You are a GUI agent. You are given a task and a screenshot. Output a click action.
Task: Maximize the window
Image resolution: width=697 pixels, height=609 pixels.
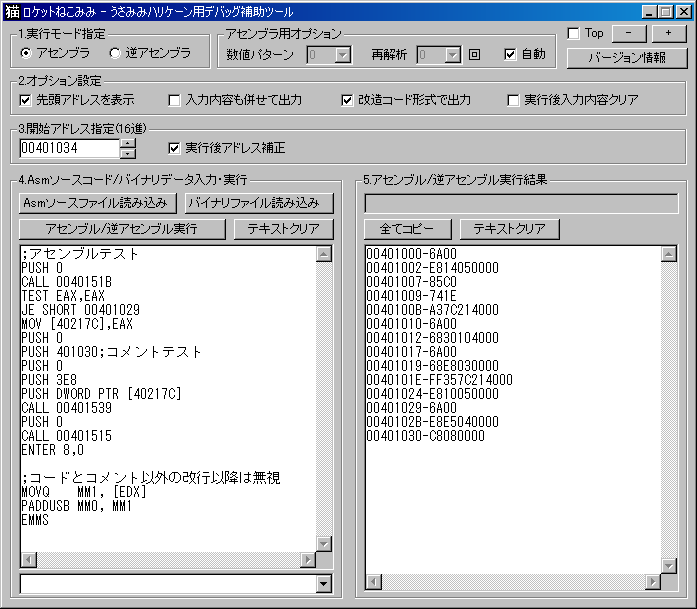665,12
